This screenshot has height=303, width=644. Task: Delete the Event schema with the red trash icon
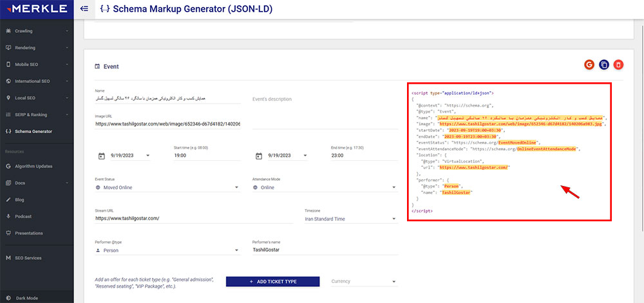[618, 64]
